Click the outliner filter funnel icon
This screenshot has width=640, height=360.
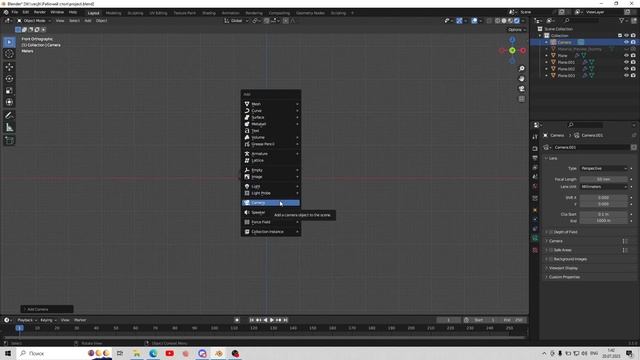click(x=621, y=20)
